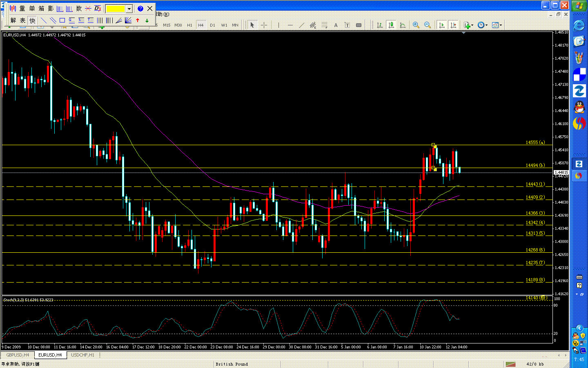Select the vertical line tool
Image resolution: width=588 pixels, height=368 pixels.
coord(278,25)
